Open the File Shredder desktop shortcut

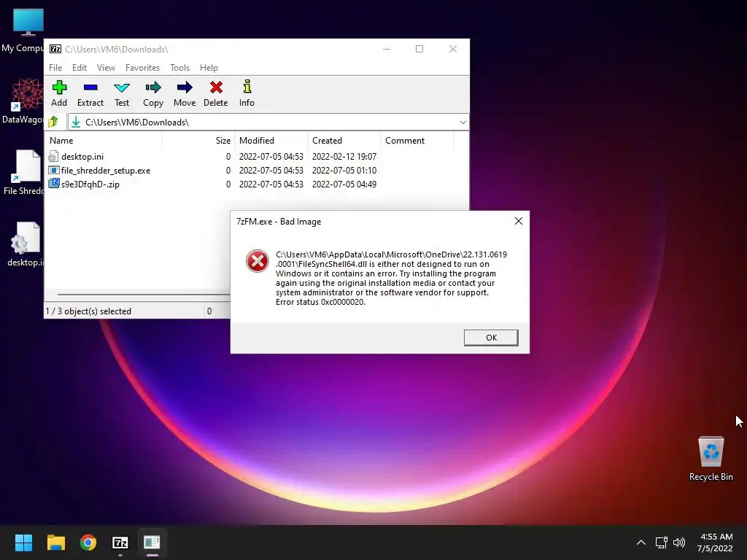[23, 172]
